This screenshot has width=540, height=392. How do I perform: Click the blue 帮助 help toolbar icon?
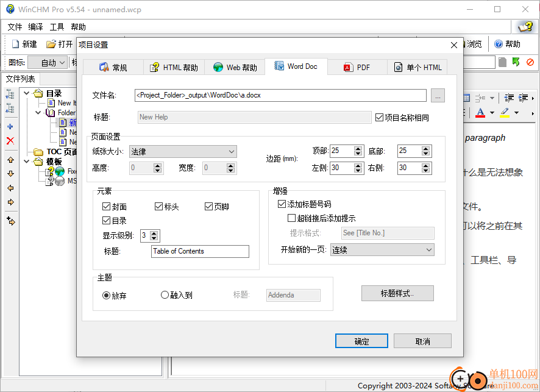499,44
